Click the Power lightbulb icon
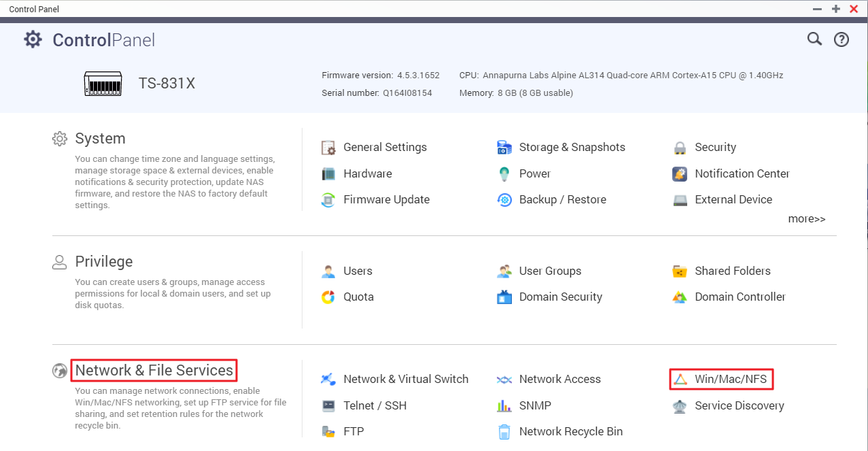 (x=504, y=174)
